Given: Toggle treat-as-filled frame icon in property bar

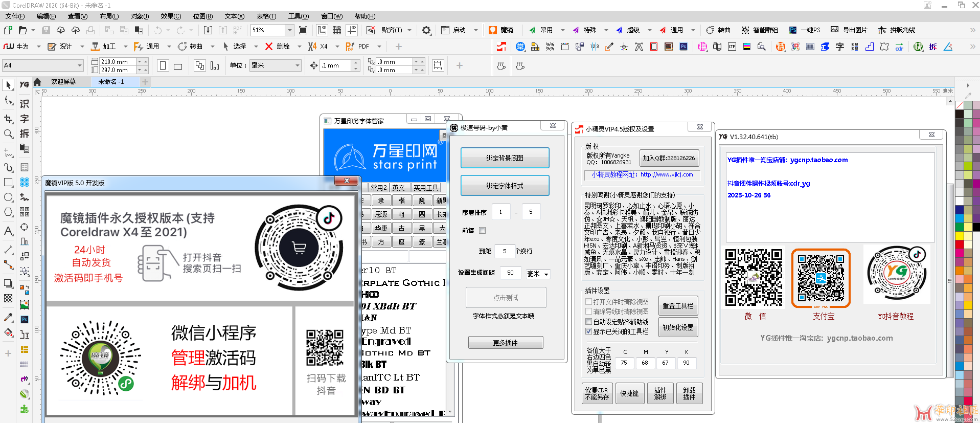Looking at the screenshot, I should pyautogui.click(x=438, y=65).
